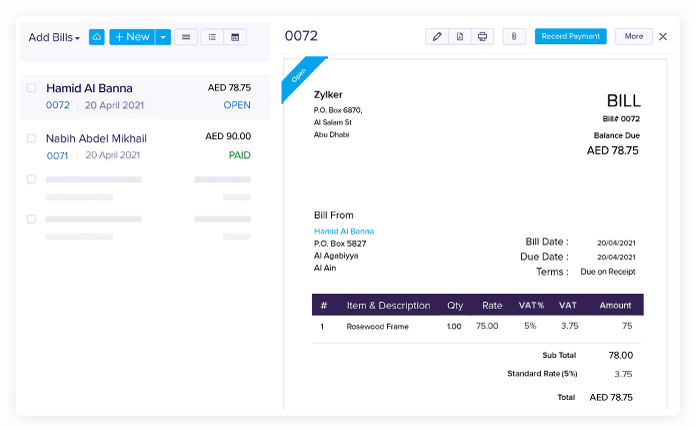
Task: Open Hamid Al Banna vendor link in bill
Action: pos(344,231)
